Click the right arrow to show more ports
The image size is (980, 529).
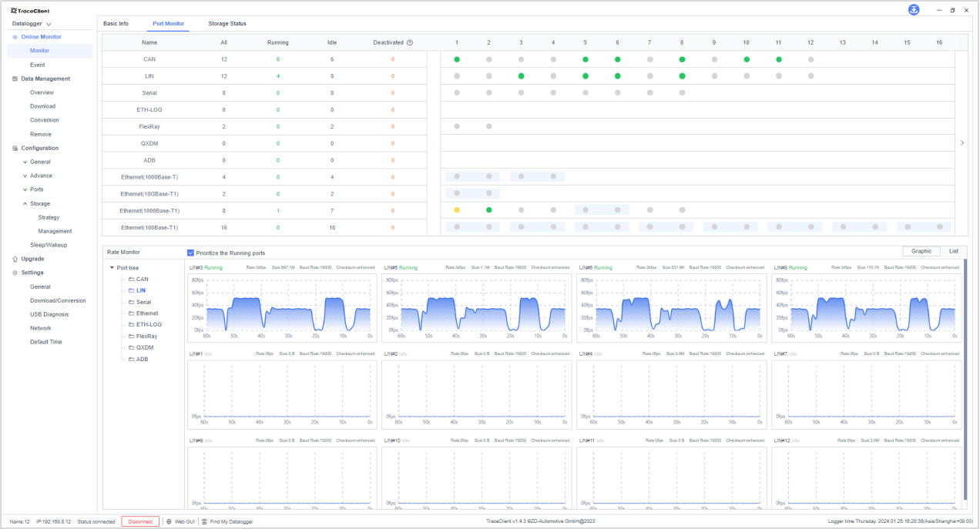tap(961, 142)
